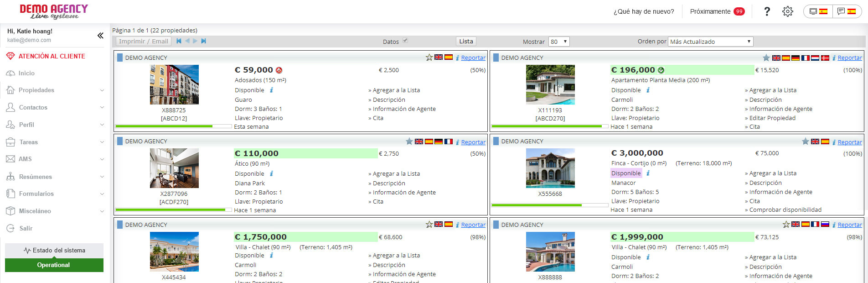Click the info icon beside Reportar on X445434

(457, 225)
